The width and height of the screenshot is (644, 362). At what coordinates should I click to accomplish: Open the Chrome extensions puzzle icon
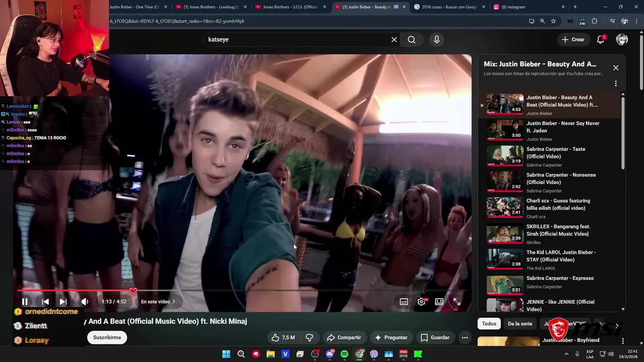coord(594,21)
